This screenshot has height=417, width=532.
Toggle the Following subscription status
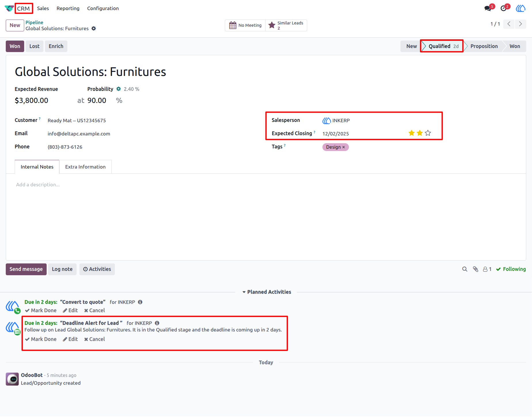click(511, 269)
